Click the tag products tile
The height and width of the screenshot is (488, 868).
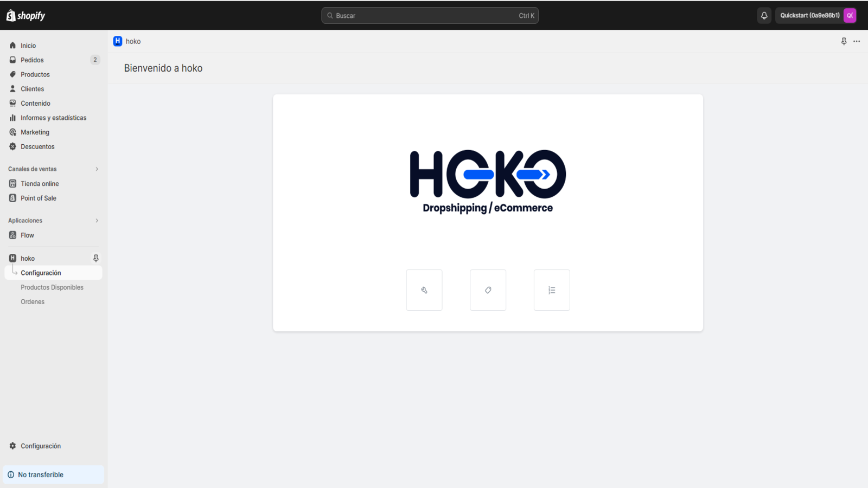coord(488,290)
